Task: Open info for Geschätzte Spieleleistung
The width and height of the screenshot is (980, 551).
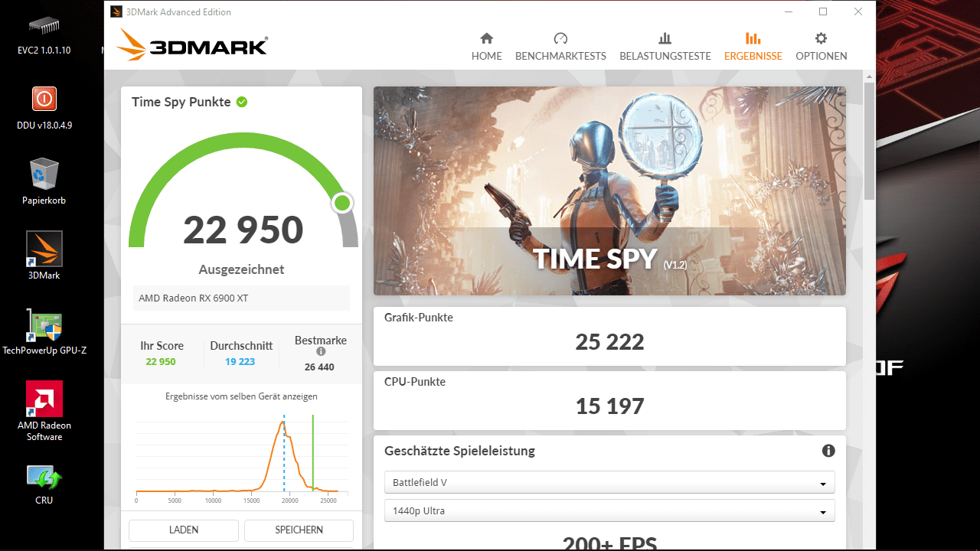Action: coord(828,451)
